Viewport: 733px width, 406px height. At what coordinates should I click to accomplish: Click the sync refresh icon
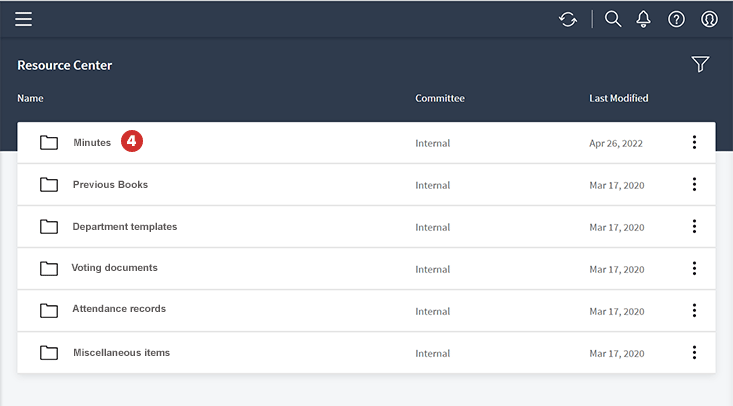click(568, 19)
